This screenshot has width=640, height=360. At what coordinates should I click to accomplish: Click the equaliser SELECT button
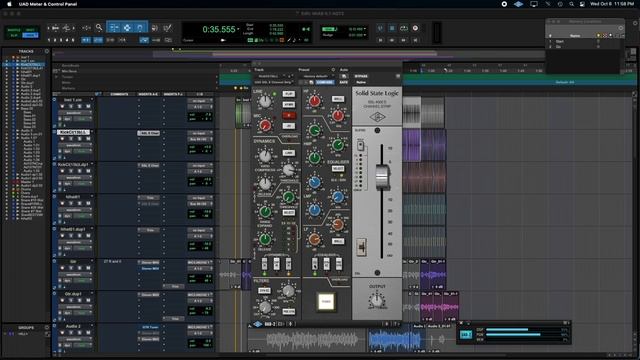click(338, 168)
